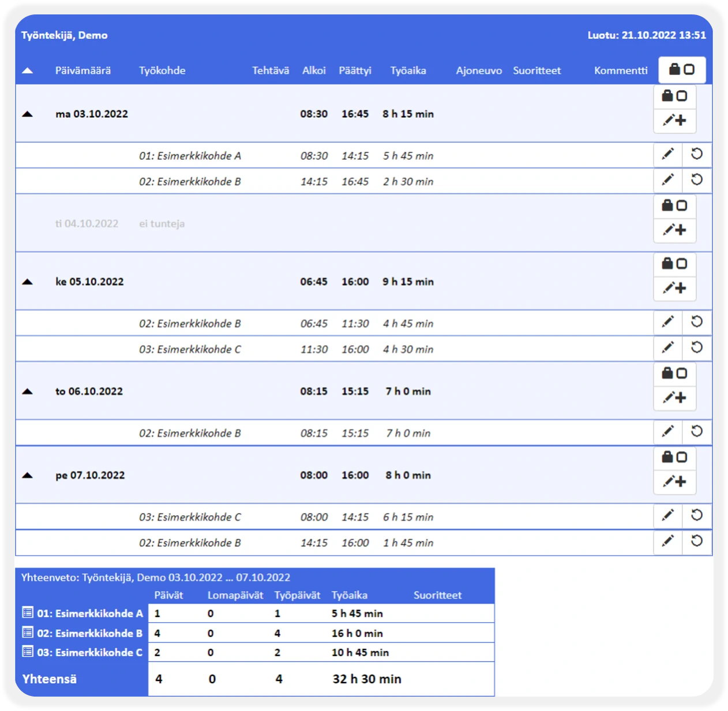Add new entry for ti 04.10.2022
This screenshot has width=728, height=711.
(674, 230)
